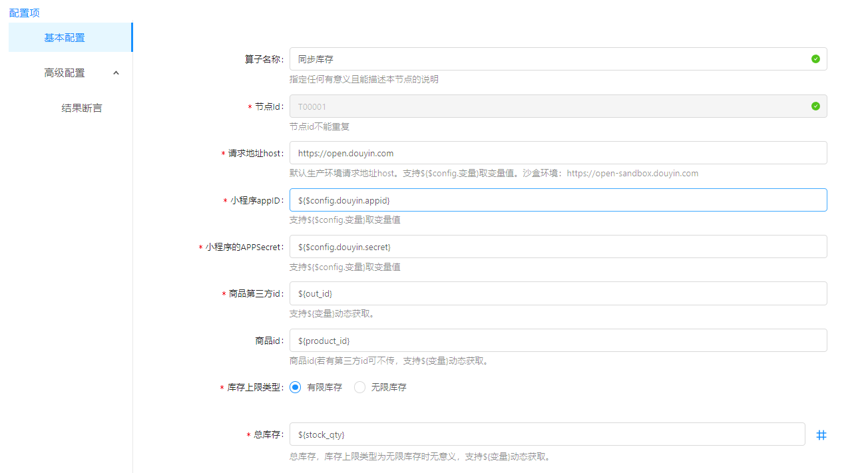Click the disabled 节点Id input field
The height and width of the screenshot is (473, 868).
click(546, 106)
